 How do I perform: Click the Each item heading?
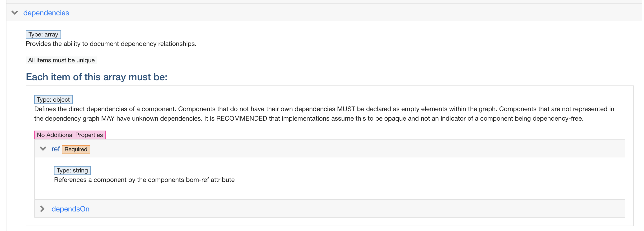[x=97, y=77]
